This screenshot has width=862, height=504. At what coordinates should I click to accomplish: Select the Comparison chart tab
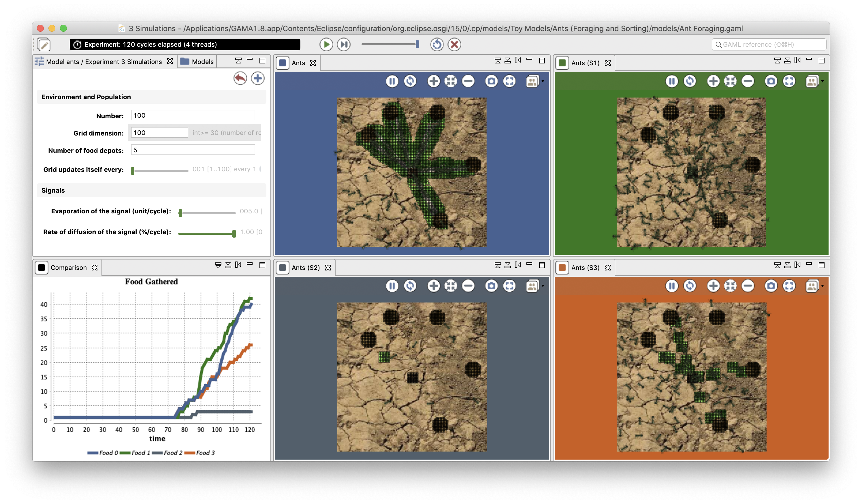tap(68, 268)
